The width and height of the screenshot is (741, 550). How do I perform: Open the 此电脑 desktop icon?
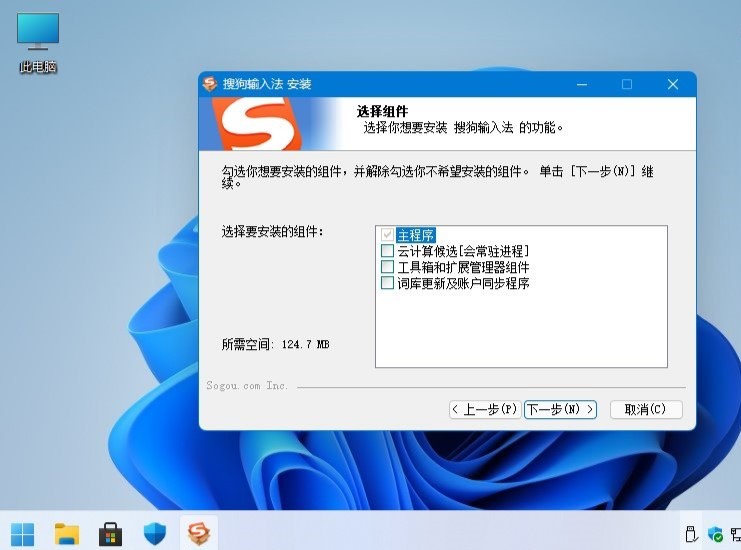coord(38,42)
